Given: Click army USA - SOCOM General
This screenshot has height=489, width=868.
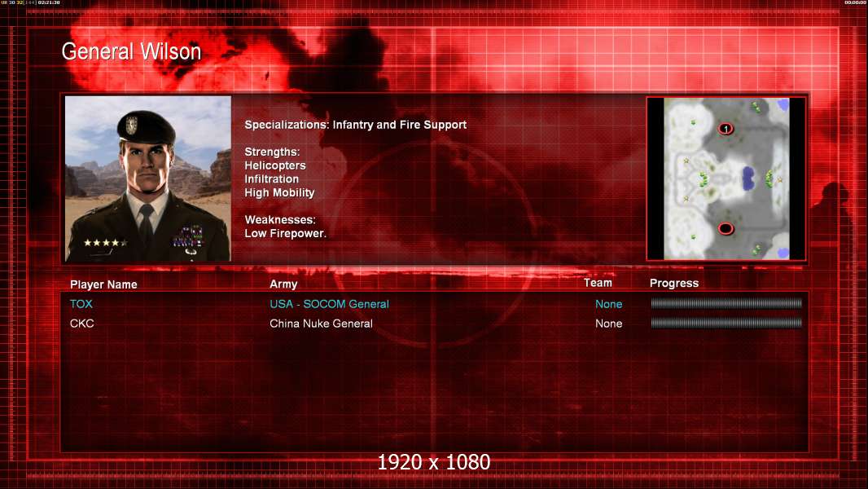Looking at the screenshot, I should point(330,304).
